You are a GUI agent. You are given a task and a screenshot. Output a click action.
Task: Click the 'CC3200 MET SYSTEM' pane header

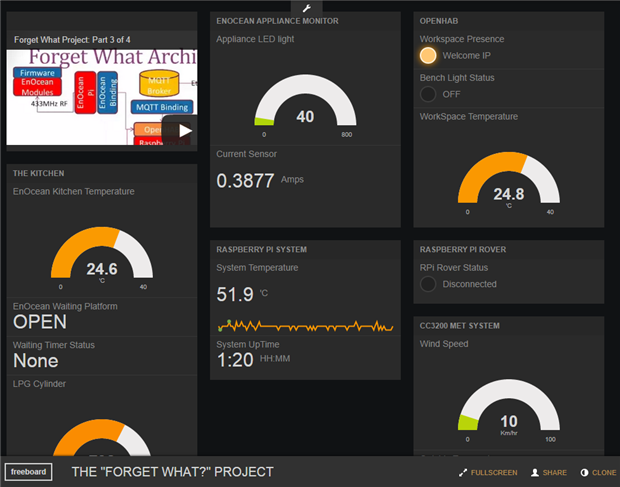[459, 326]
